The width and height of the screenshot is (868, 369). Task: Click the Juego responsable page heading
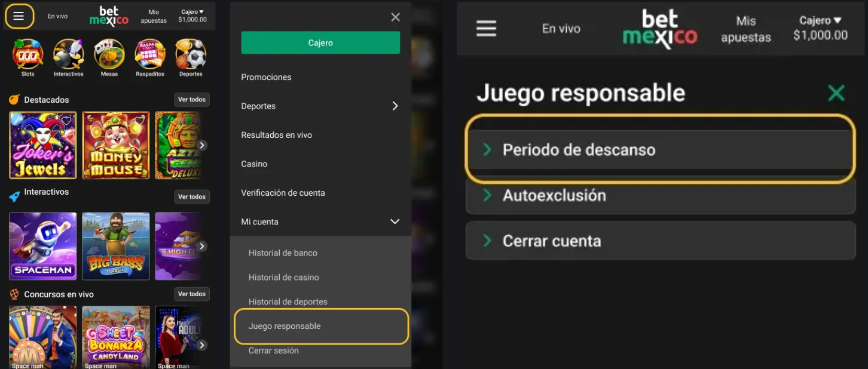point(580,93)
